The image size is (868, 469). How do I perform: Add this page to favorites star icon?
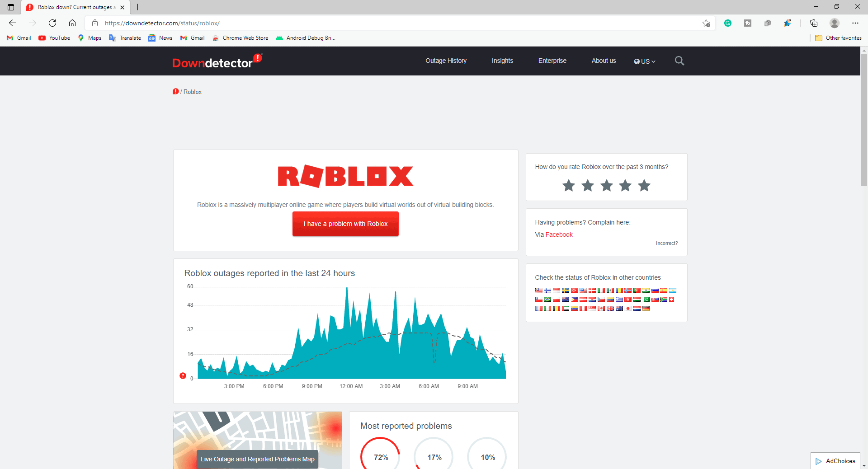(x=706, y=23)
